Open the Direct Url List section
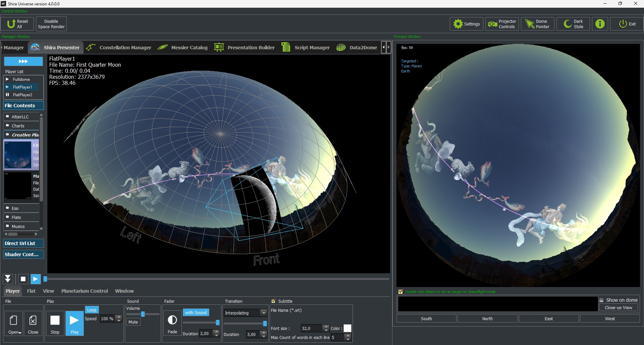 (23, 243)
